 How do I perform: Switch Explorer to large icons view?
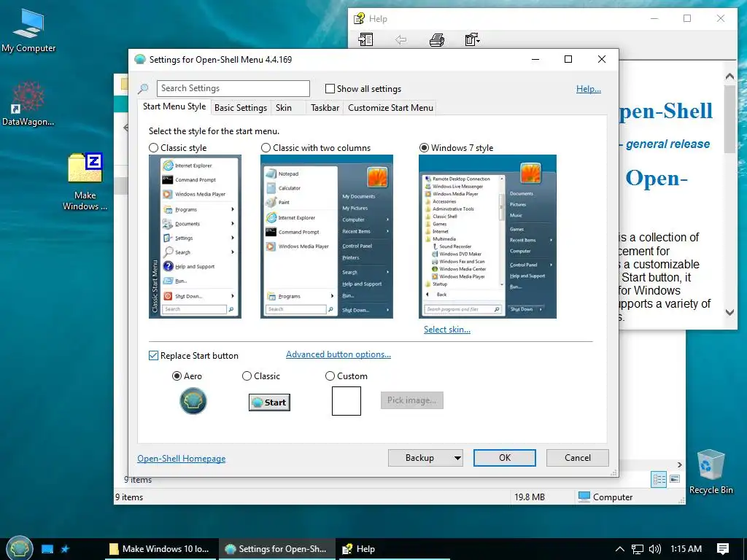(x=675, y=478)
